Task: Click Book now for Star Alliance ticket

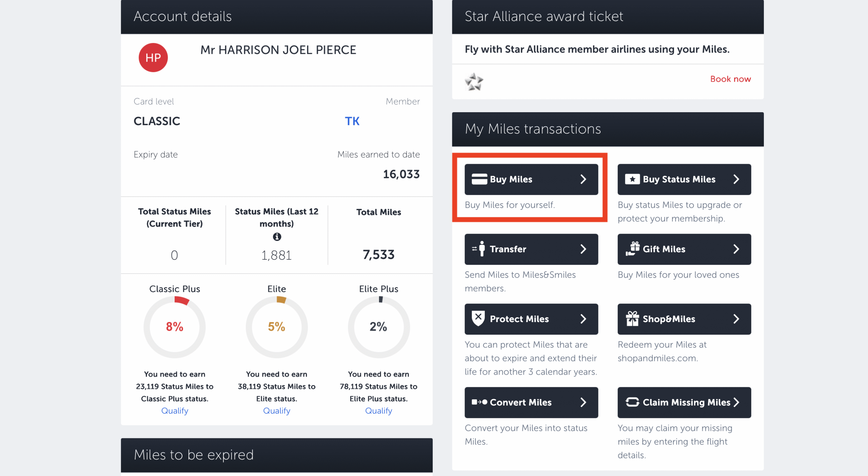Action: pos(730,79)
